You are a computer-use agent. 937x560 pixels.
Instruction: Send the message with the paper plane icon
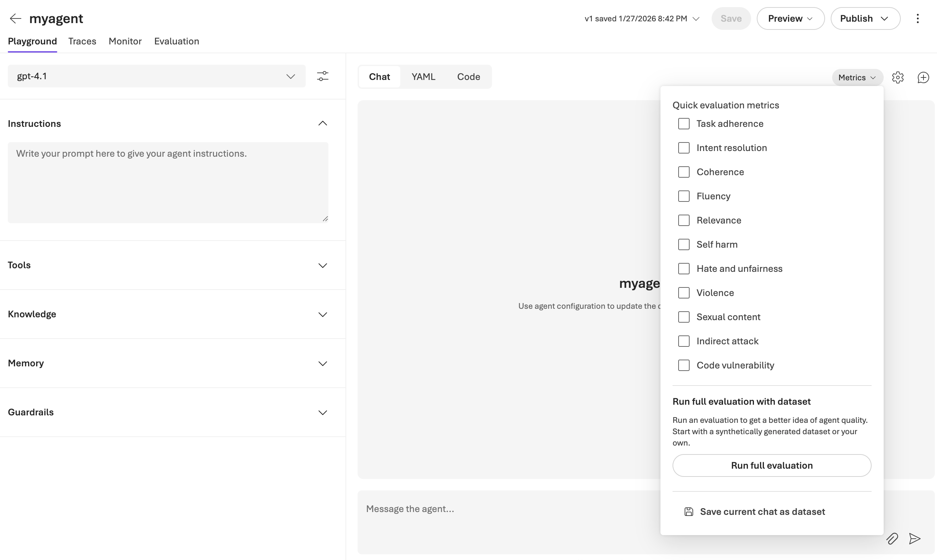click(x=915, y=538)
